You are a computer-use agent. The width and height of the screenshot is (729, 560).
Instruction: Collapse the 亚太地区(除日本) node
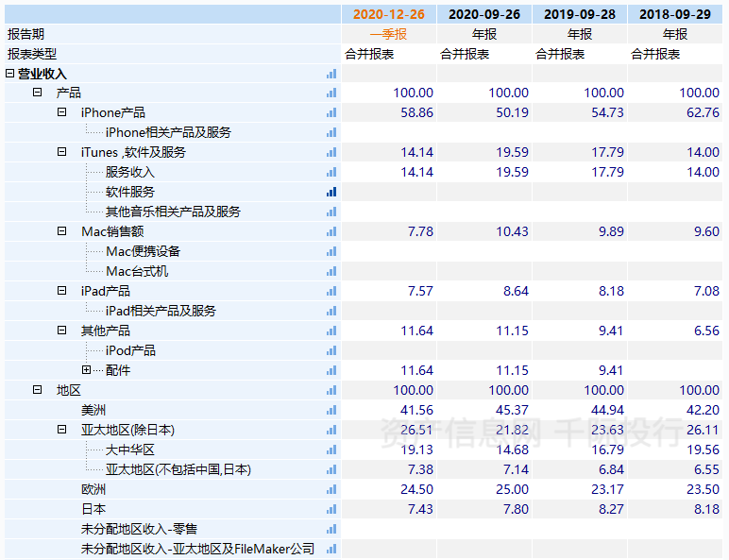(x=61, y=429)
